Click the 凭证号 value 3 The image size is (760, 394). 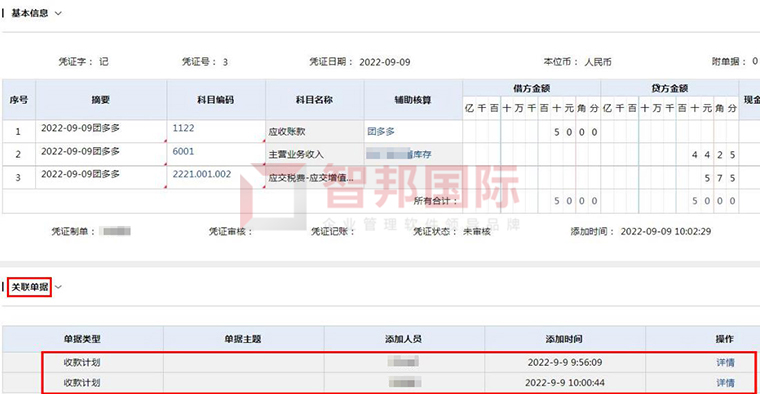[225, 62]
